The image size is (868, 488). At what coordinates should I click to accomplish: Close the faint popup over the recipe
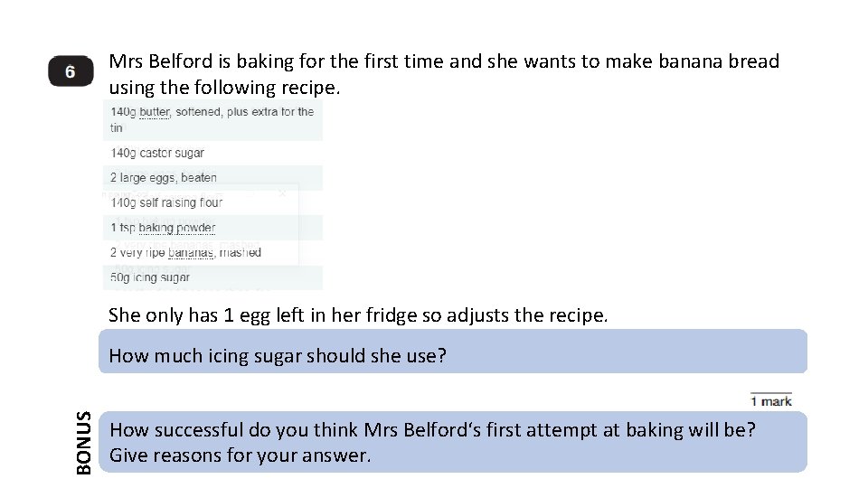[x=283, y=193]
